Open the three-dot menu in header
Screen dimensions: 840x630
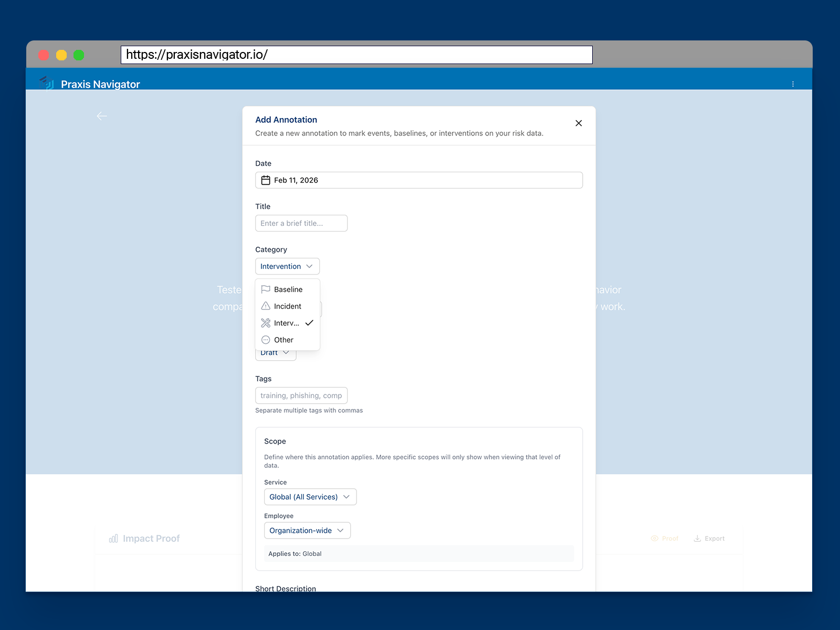pyautogui.click(x=793, y=84)
